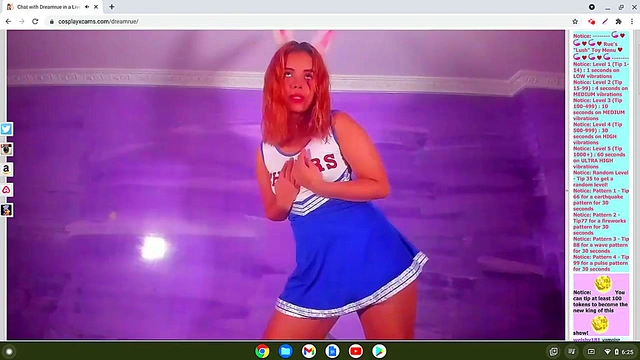Mute the tab using the audio indicator
The image size is (640, 360).
click(x=87, y=7)
